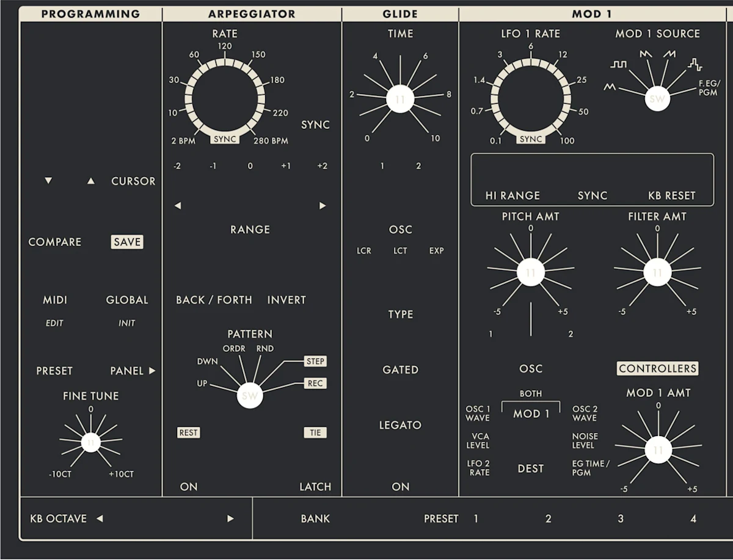Viewport: 733px width, 560px height.
Task: Click the GLOBAL button
Action: coord(127,300)
